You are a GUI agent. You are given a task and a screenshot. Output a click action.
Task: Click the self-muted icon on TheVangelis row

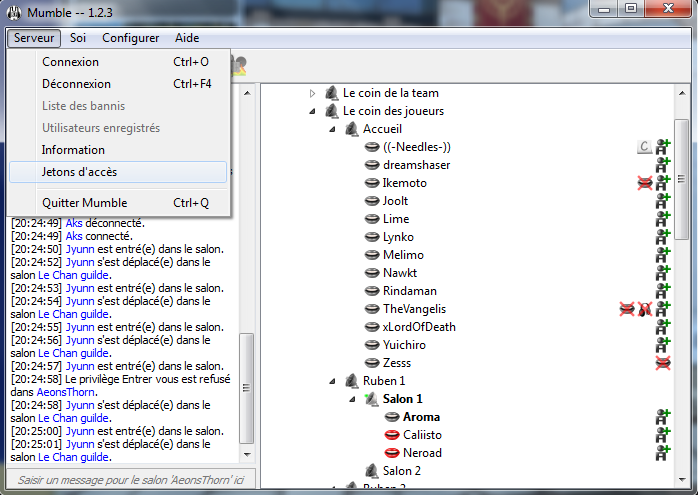627,309
